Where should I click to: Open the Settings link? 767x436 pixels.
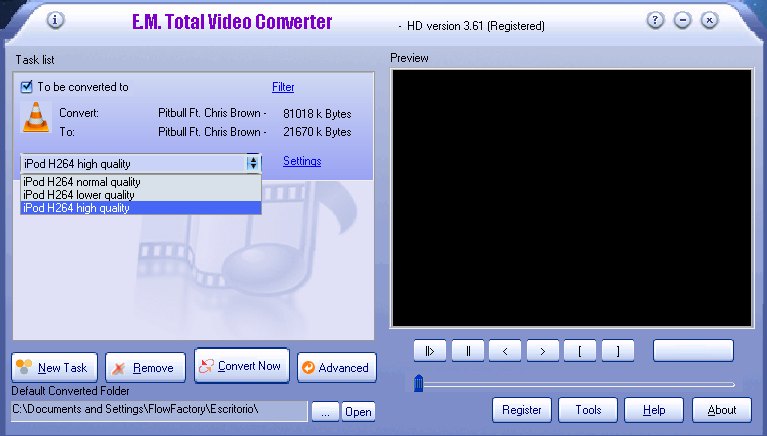click(302, 161)
